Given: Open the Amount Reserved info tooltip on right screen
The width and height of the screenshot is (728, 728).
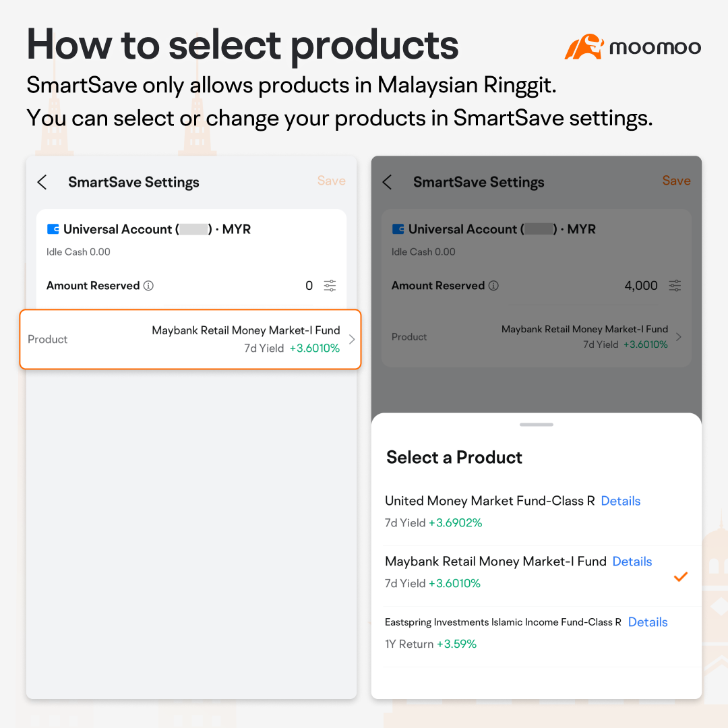Looking at the screenshot, I should click(x=494, y=285).
